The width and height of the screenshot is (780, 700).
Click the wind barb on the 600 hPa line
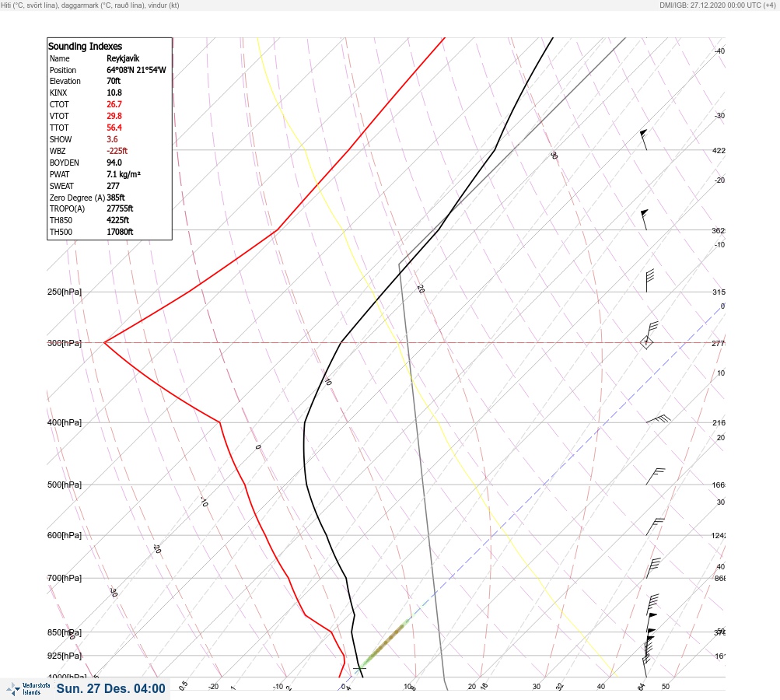tap(655, 527)
